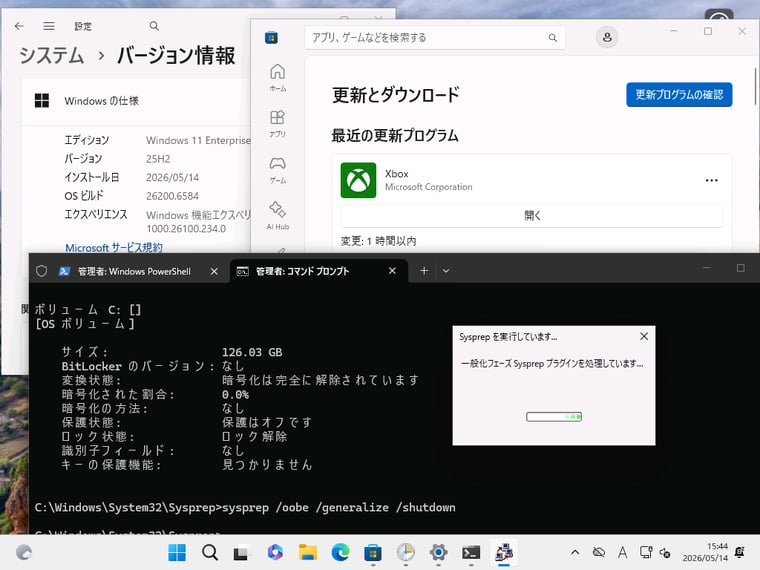Go back in the Settings window

coord(19,26)
